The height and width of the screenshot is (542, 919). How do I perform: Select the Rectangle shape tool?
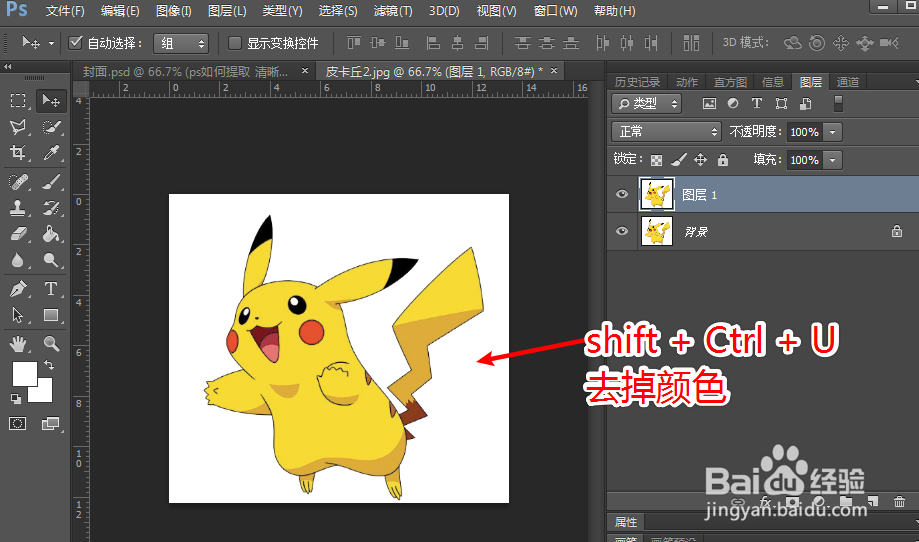[51, 315]
